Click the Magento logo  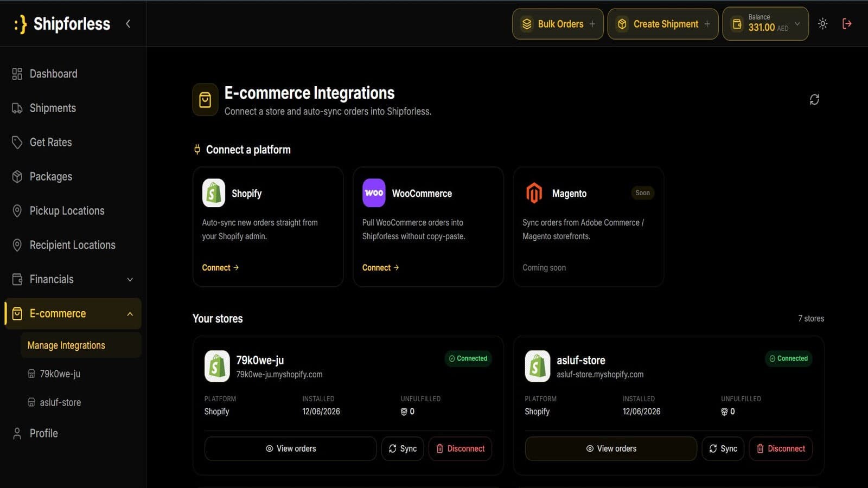(534, 193)
